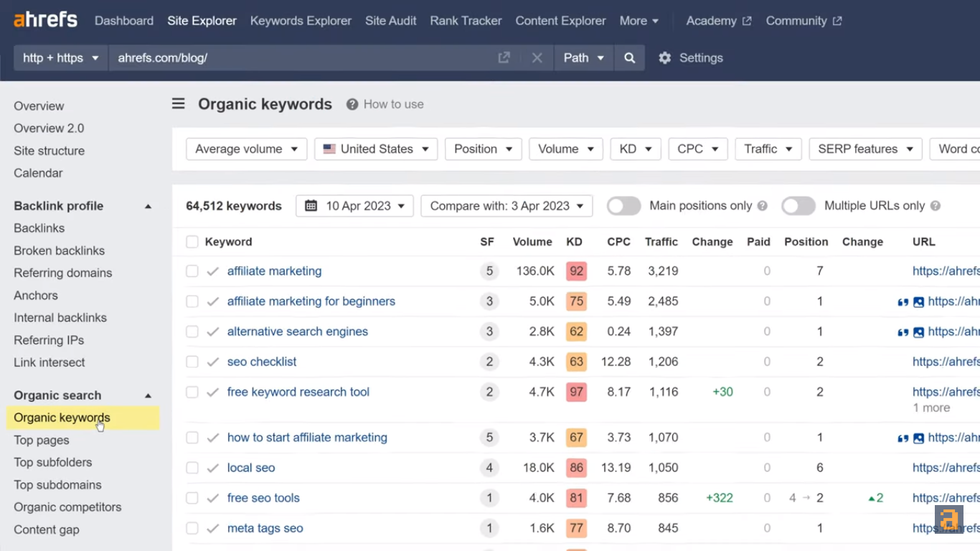Open the Broken backlinks sidebar link

[59, 250]
